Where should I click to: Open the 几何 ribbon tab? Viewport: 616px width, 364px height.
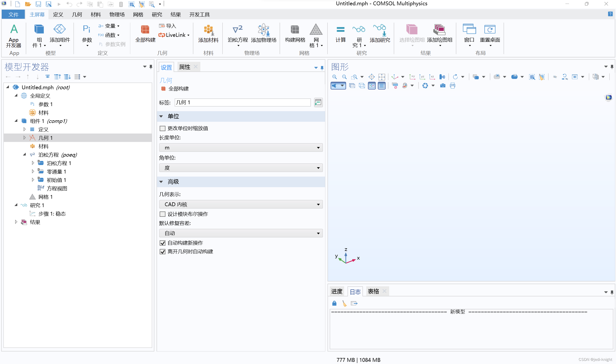(77, 14)
